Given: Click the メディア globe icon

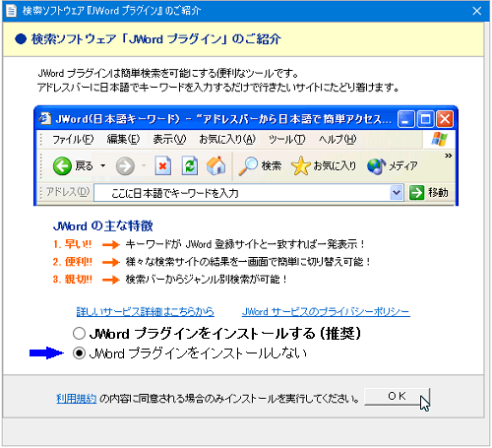Looking at the screenshot, I should click(377, 166).
